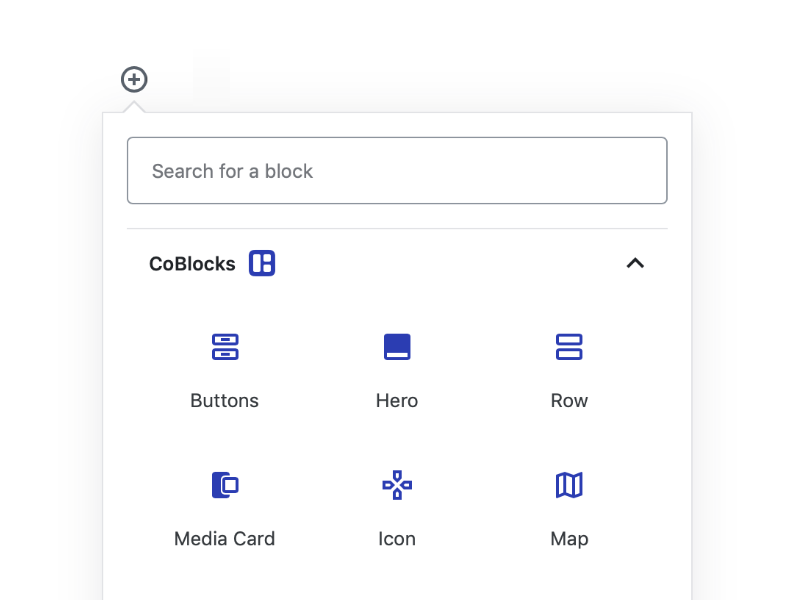Click the blue CoBlocks logo icon

pyautogui.click(x=262, y=263)
